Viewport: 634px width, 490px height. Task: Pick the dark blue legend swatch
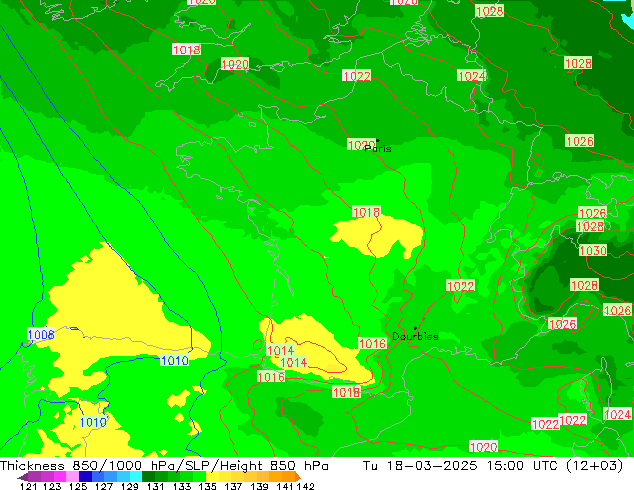pos(85,477)
